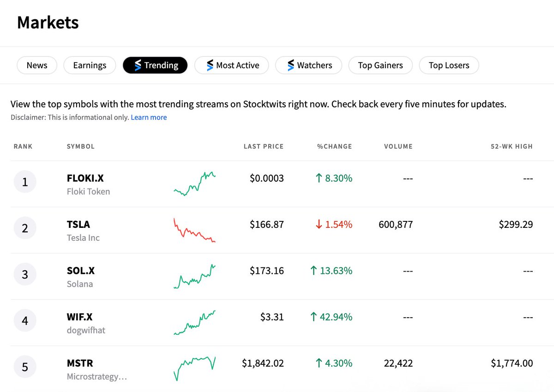Click the SOL.X sparkline chart
Image resolution: width=554 pixels, height=392 pixels.
pos(194,276)
